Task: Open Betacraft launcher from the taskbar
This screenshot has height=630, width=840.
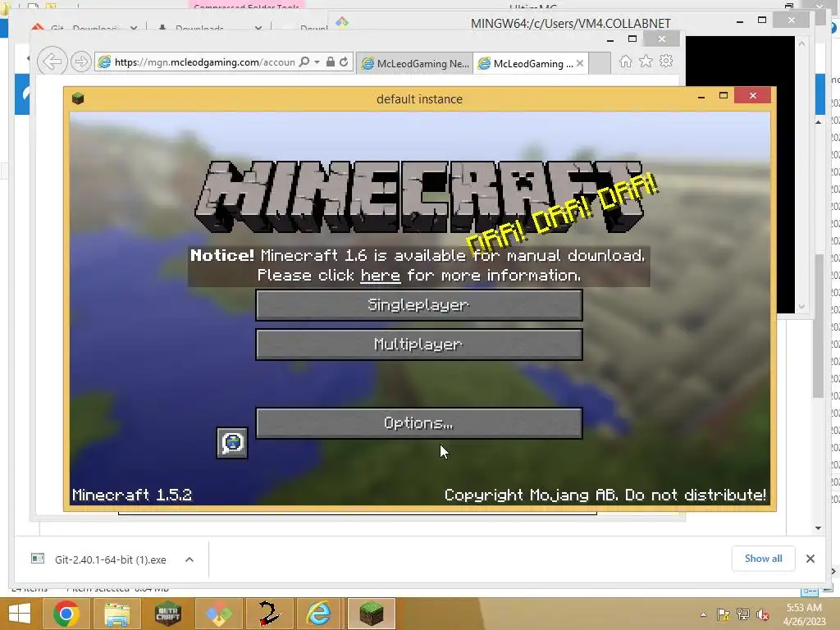Action: pyautogui.click(x=167, y=614)
